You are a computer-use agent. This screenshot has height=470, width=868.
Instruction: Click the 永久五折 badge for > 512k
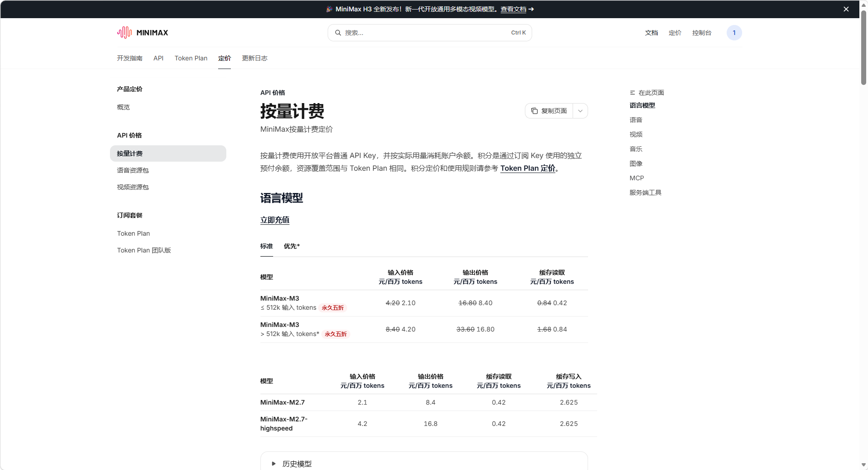point(335,334)
